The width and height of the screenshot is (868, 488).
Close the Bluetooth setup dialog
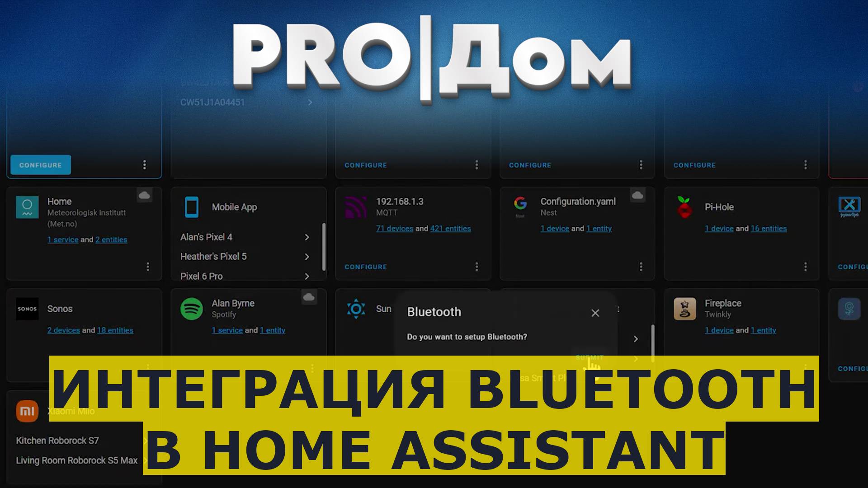point(594,313)
